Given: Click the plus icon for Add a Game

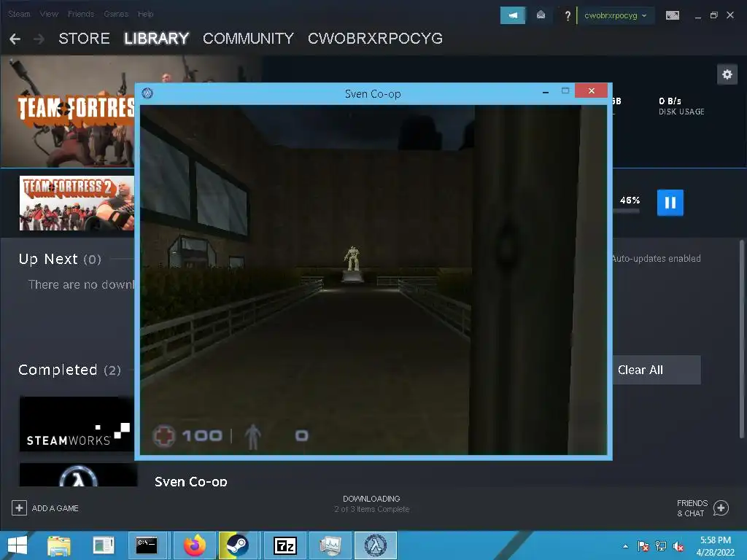Looking at the screenshot, I should [19, 508].
